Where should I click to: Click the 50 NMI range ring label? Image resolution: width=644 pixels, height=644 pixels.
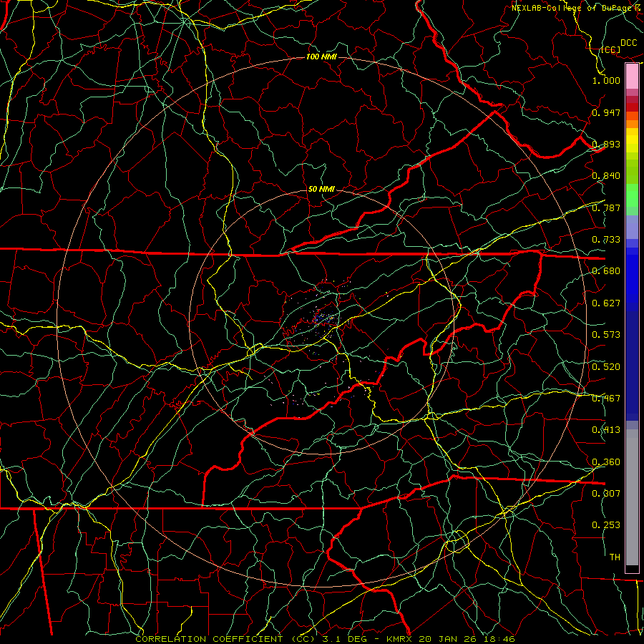pos(321,189)
